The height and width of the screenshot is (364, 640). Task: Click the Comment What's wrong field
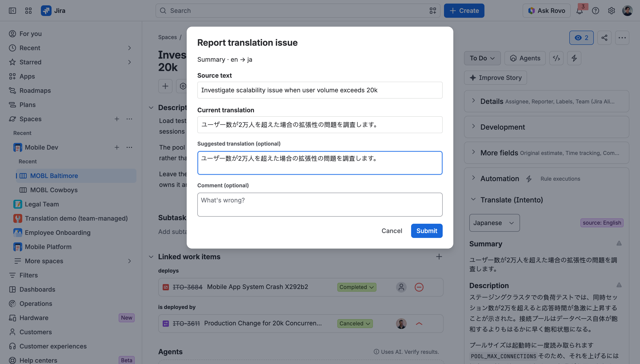click(320, 204)
